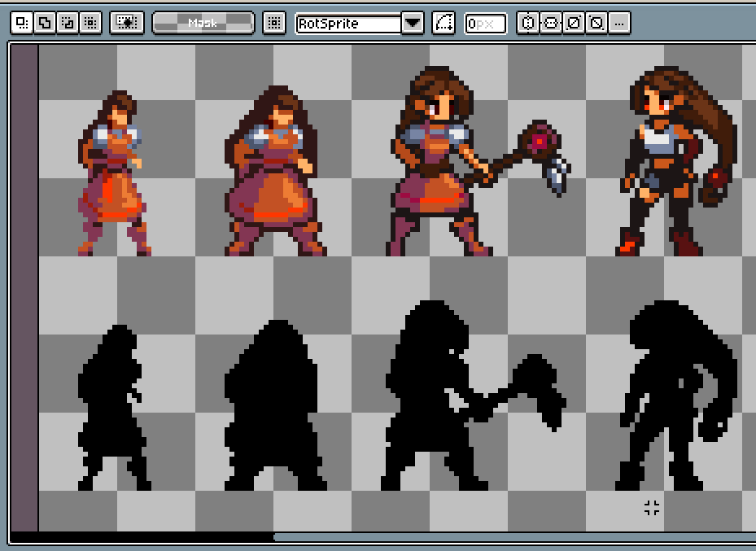Open the pivot position button
This screenshot has width=756, height=551.
274,23
